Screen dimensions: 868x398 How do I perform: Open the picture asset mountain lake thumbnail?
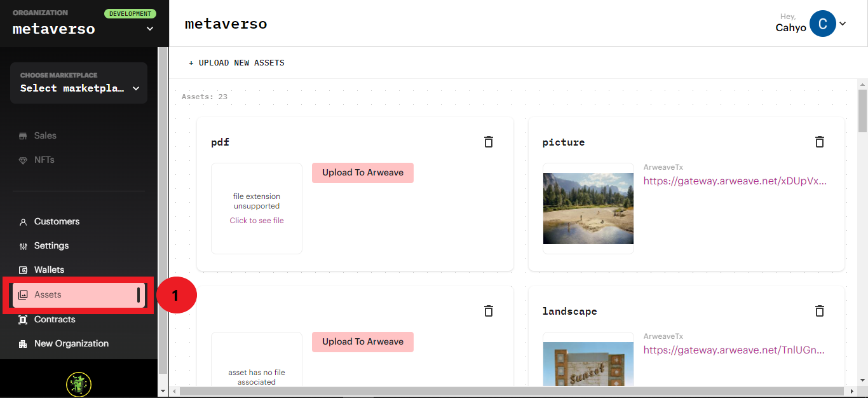(588, 209)
